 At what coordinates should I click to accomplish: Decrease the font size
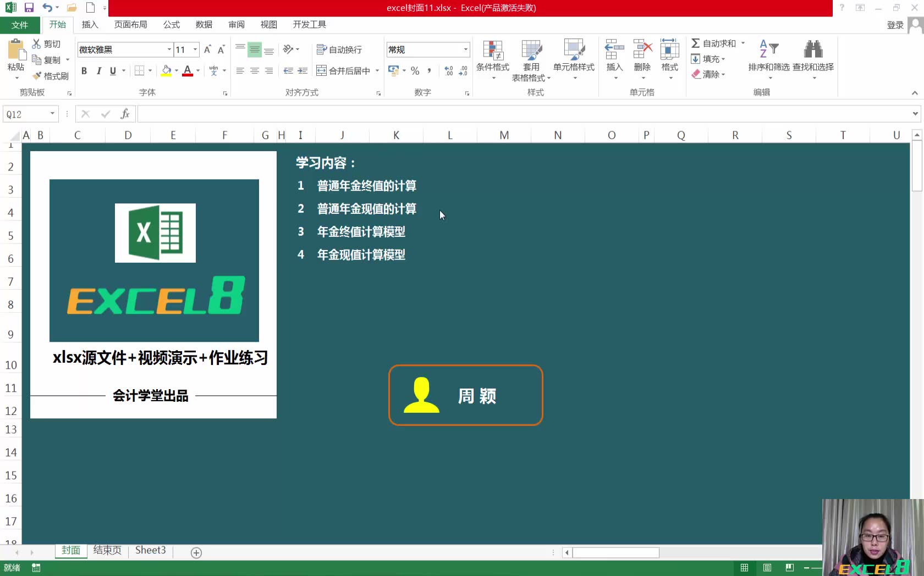tap(221, 49)
